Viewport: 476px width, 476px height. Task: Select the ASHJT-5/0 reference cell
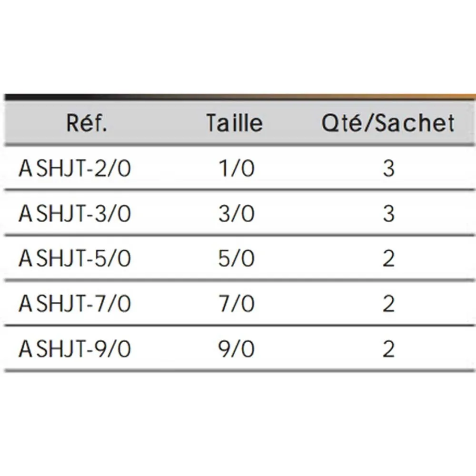[x=75, y=259]
